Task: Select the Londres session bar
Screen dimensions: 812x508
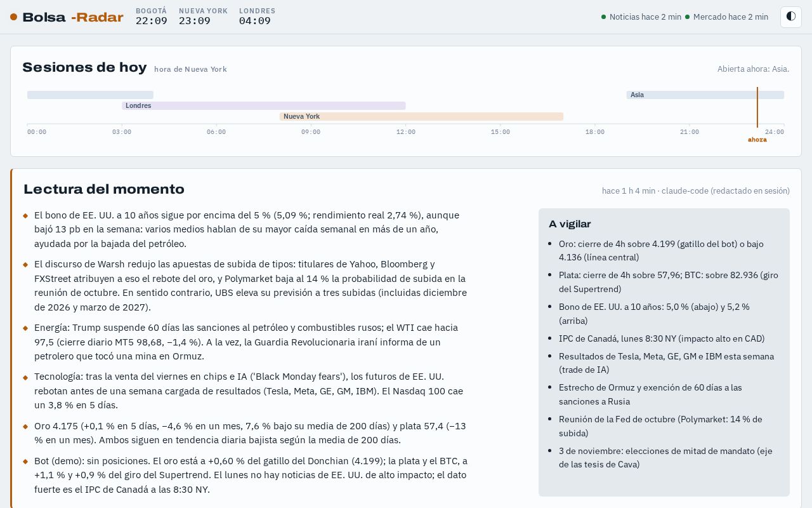Action: point(264,105)
